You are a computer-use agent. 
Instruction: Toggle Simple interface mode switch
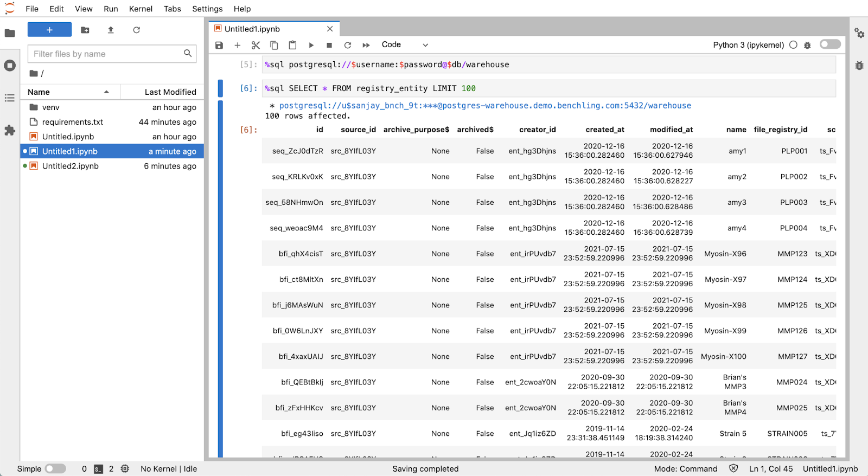point(55,468)
